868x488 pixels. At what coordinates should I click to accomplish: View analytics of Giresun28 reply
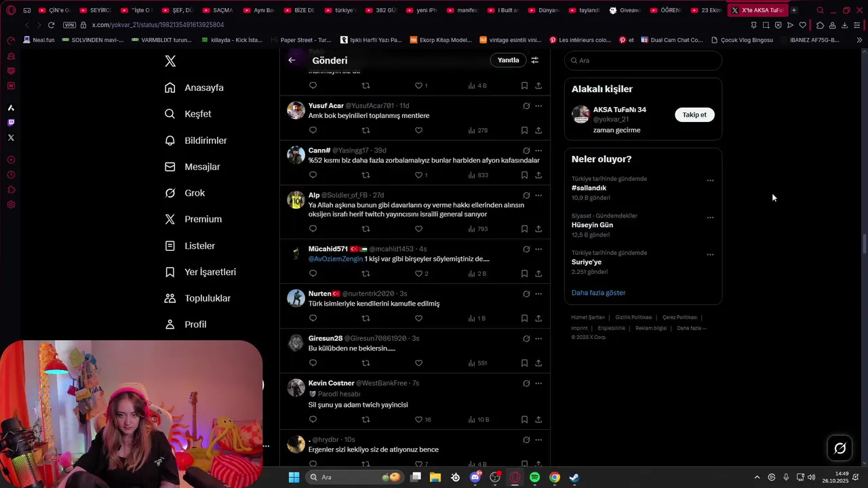477,363
